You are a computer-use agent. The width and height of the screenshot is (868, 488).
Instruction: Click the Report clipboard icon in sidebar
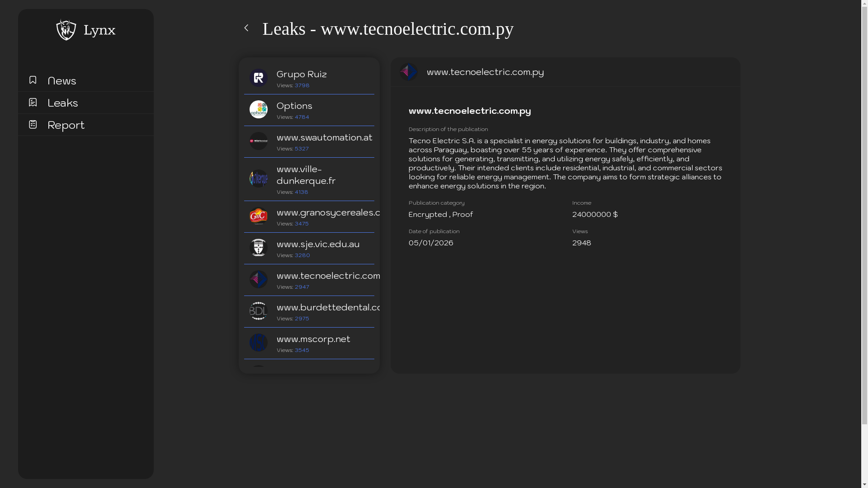coord(33,124)
